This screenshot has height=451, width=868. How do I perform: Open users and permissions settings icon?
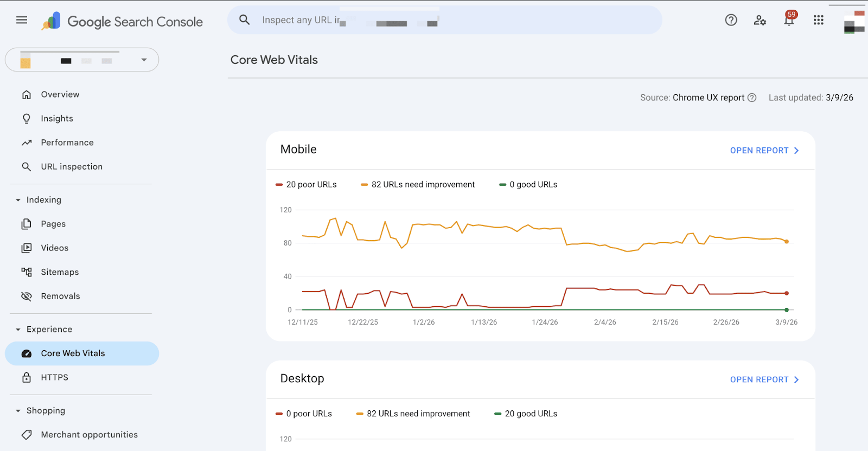click(x=760, y=20)
